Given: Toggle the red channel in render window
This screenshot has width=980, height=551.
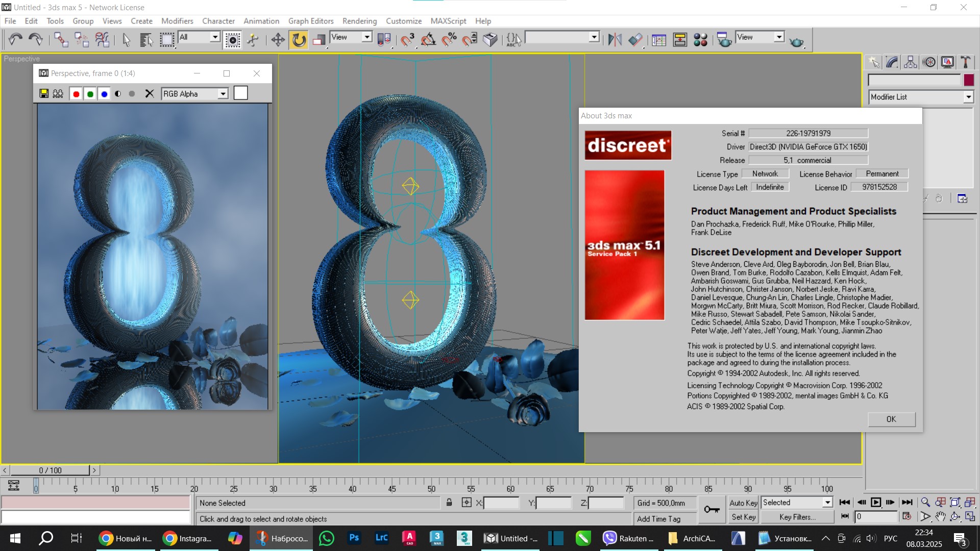Looking at the screenshot, I should point(76,94).
